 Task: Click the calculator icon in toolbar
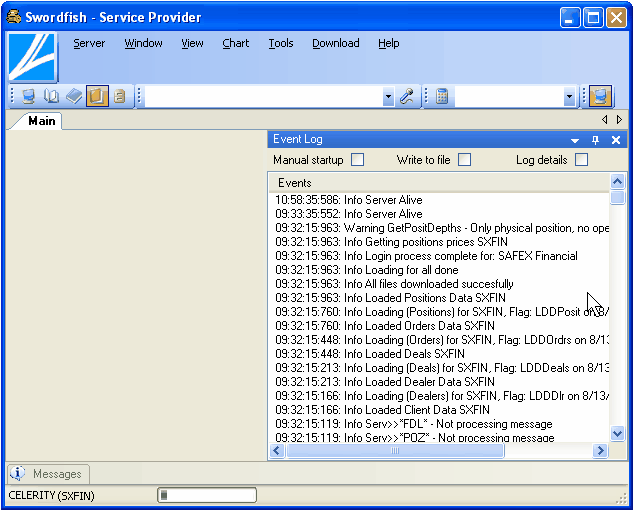[x=442, y=97]
